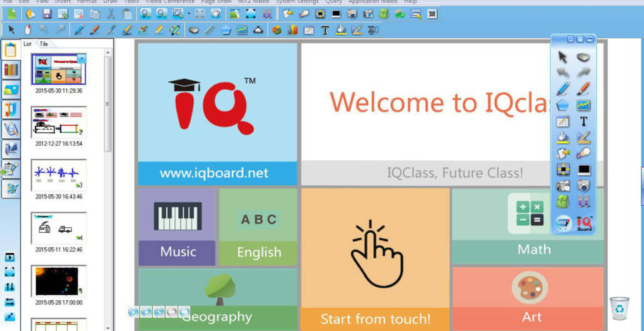Viewport: 644px width, 331px height.
Task: Open the System Settings menu
Action: [296, 2]
